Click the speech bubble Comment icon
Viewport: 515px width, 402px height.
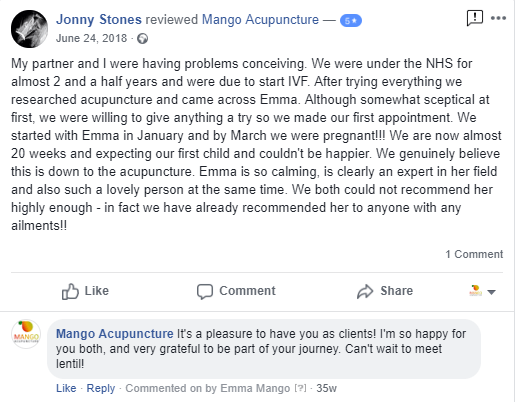point(205,291)
